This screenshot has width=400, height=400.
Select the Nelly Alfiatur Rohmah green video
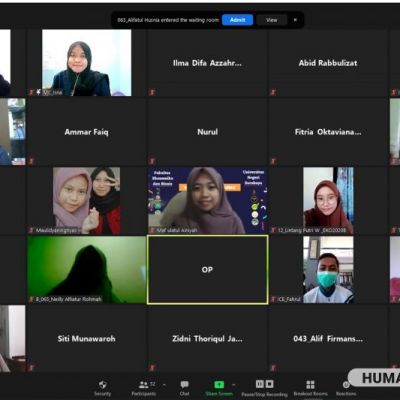coord(86,270)
